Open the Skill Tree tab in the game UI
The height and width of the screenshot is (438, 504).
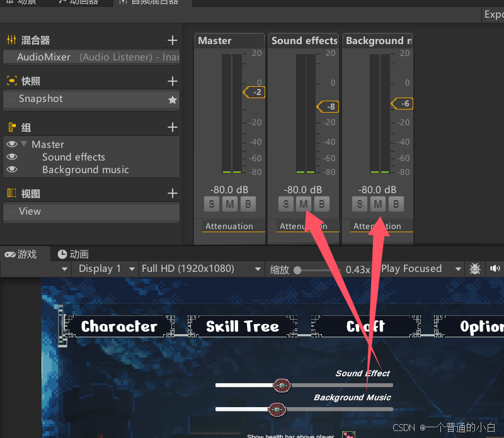(243, 326)
